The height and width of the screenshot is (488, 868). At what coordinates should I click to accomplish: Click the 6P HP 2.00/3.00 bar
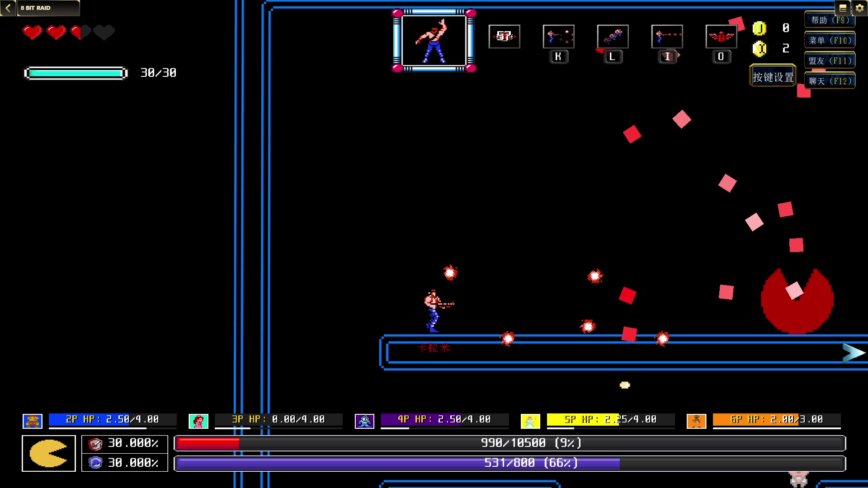click(777, 420)
